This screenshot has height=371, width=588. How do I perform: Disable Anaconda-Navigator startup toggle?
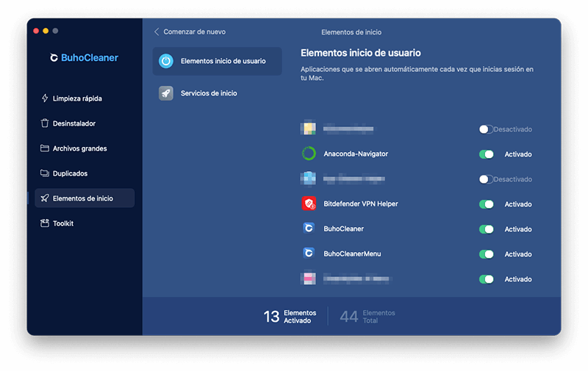pyautogui.click(x=487, y=154)
